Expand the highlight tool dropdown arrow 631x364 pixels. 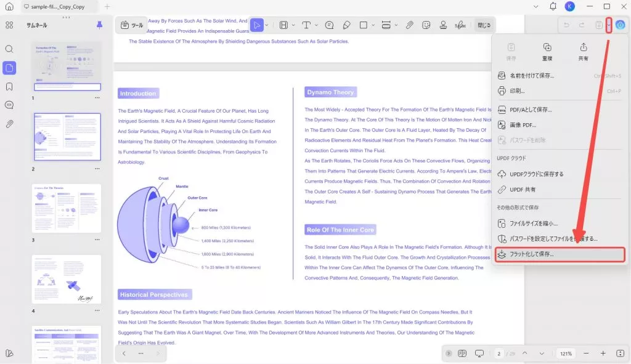(x=293, y=25)
